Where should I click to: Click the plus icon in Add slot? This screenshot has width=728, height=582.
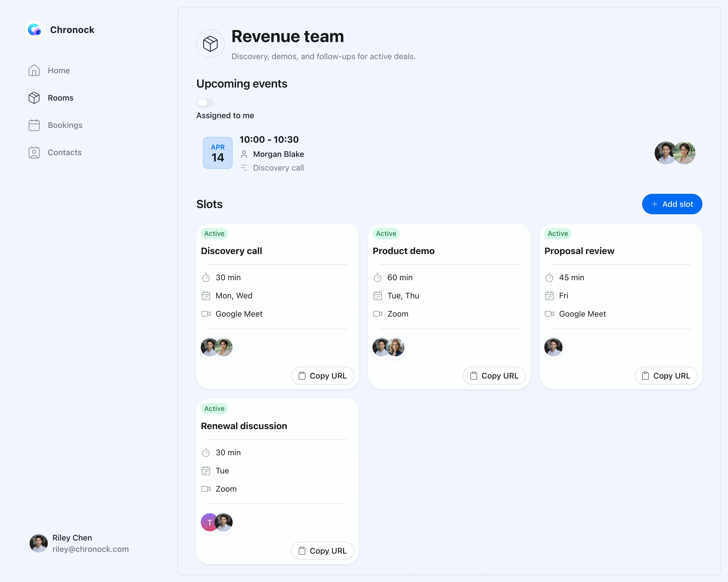(654, 204)
